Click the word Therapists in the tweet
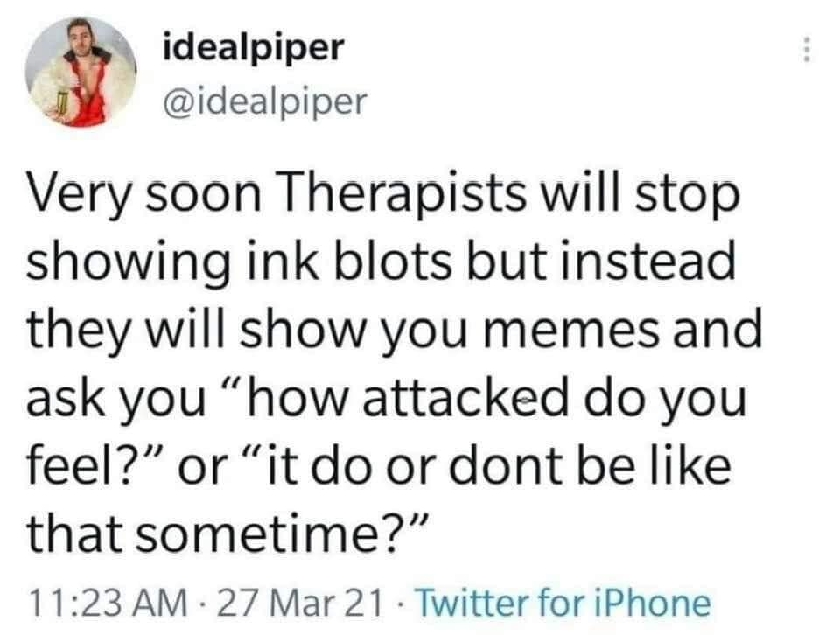840x635 pixels. 402,194
